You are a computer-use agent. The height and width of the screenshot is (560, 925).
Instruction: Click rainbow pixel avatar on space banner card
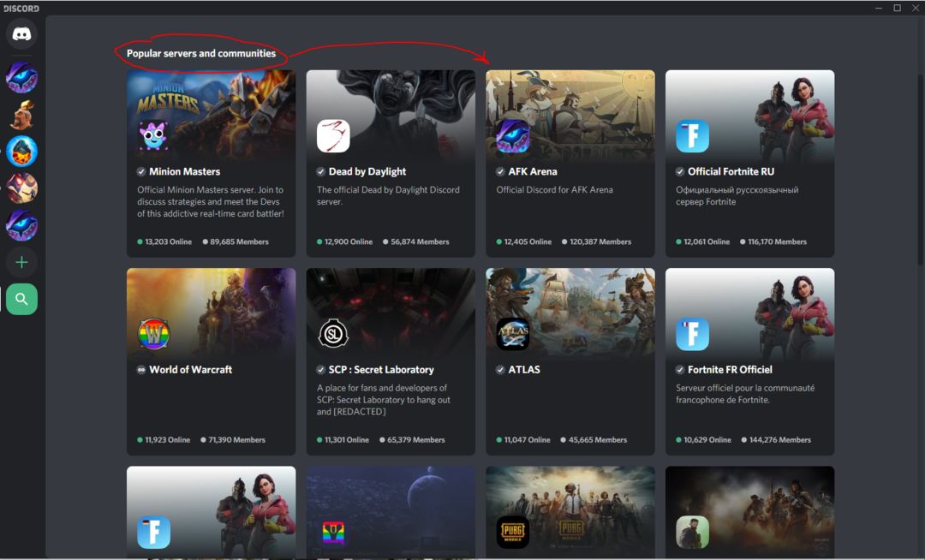333,533
